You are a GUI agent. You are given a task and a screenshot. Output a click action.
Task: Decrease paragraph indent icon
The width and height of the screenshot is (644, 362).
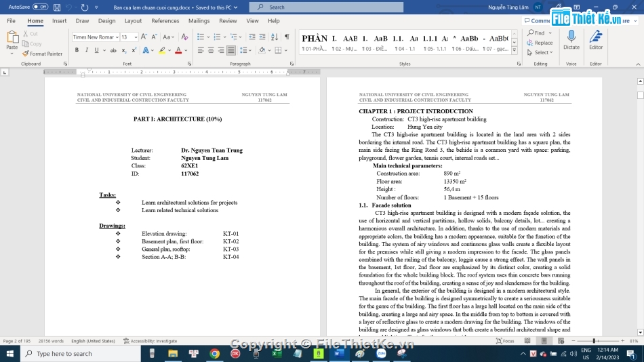[x=252, y=37]
